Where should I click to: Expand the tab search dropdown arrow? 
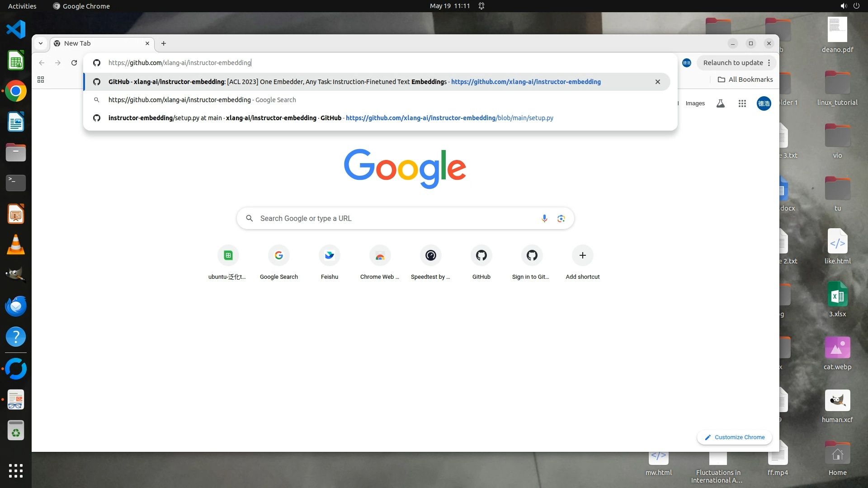(x=41, y=43)
